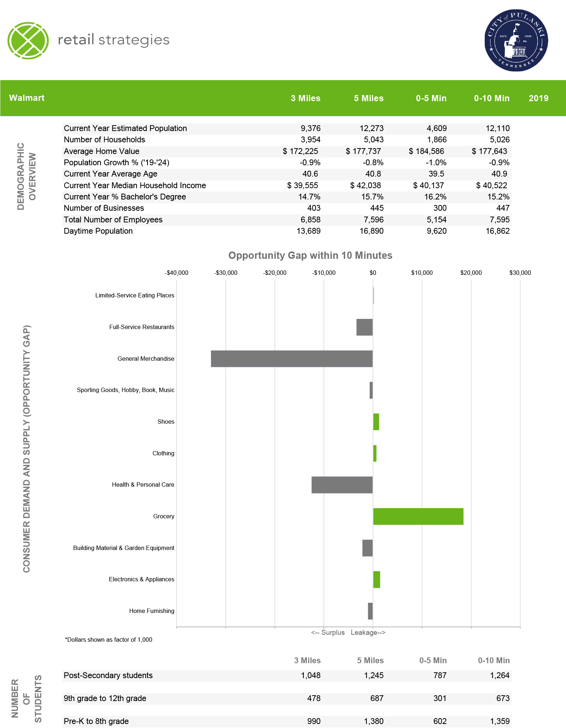Click the City of Pulaski seal
Viewport: 566px width, 728px height.
tap(516, 40)
